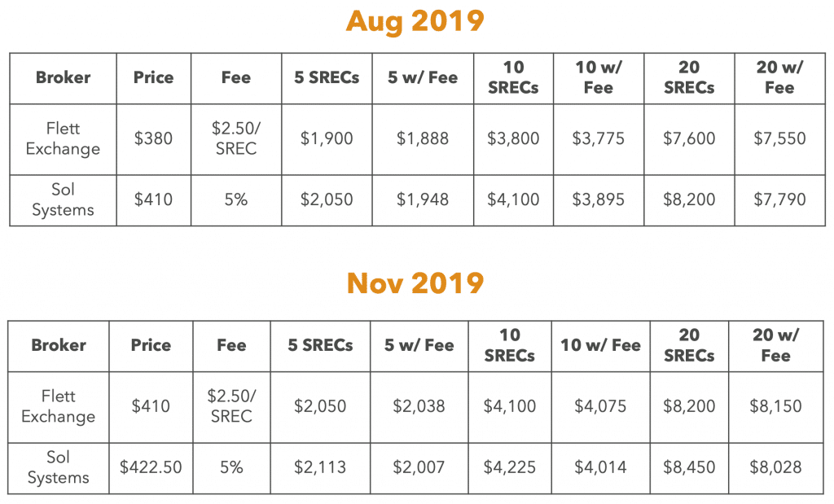Select Flett Exchange in the Aug 2019 table
The image size is (834, 504).
[63, 138]
